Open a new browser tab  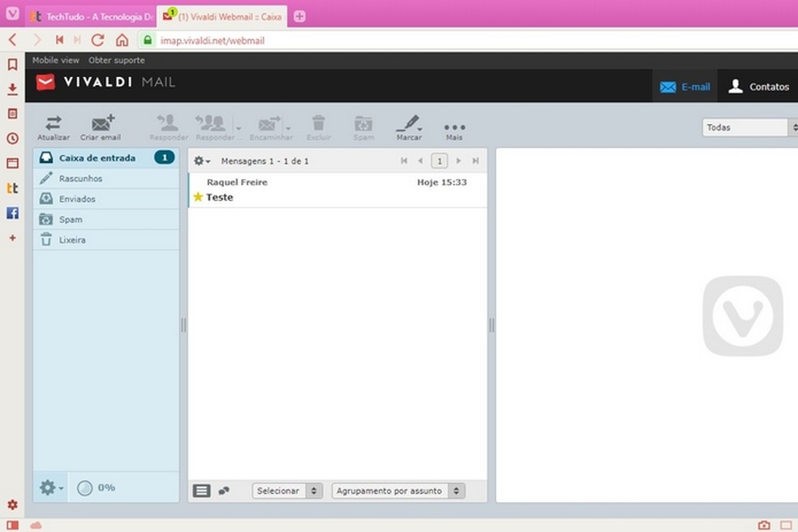(x=299, y=16)
